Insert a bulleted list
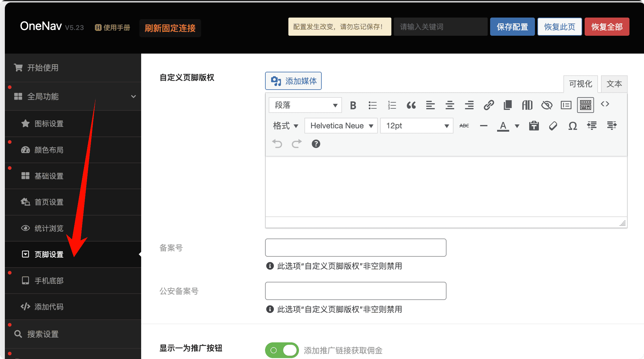 [x=372, y=105]
